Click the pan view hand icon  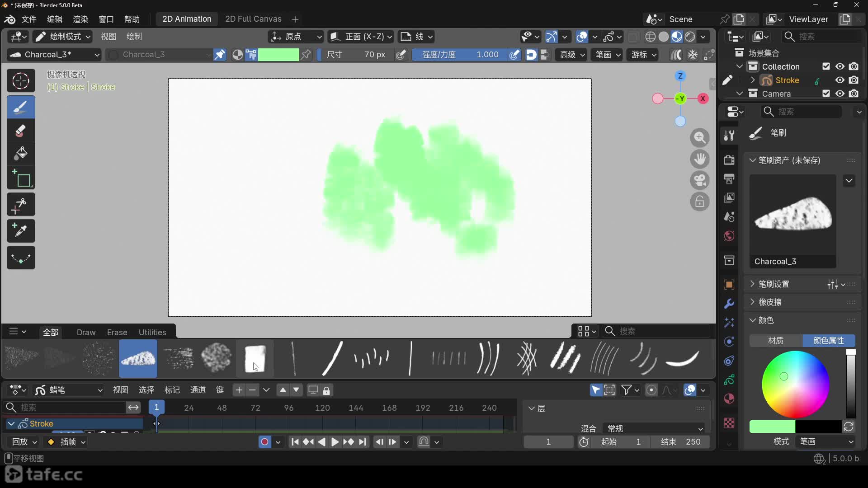[700, 159]
